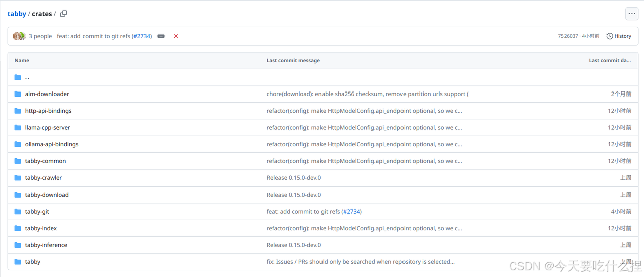Click the llama-cpp-server folder icon
644x277 pixels.
18,128
